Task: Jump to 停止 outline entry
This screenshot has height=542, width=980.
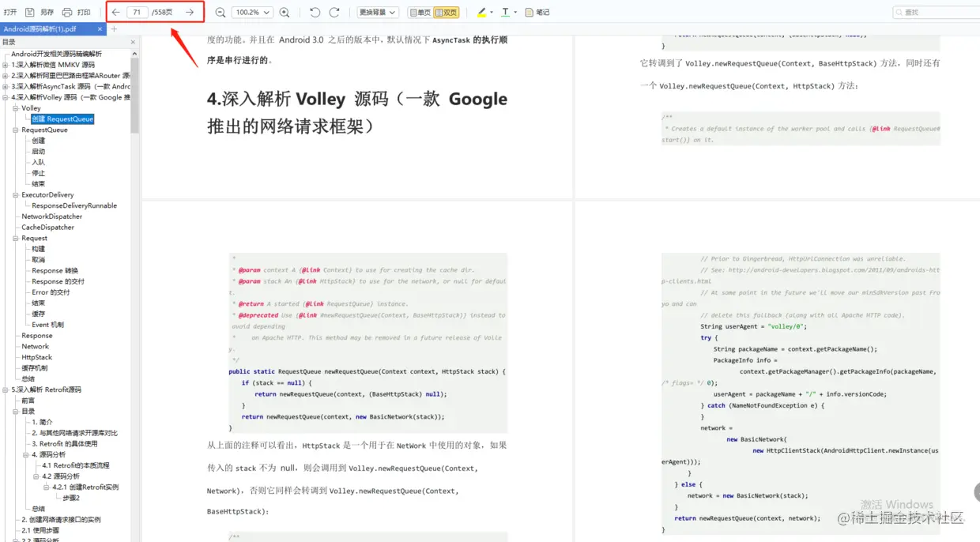Action: click(x=39, y=173)
